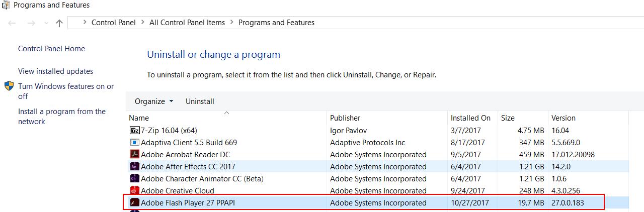Open View installed updates link
This screenshot has height=212, width=644.
pyautogui.click(x=55, y=71)
